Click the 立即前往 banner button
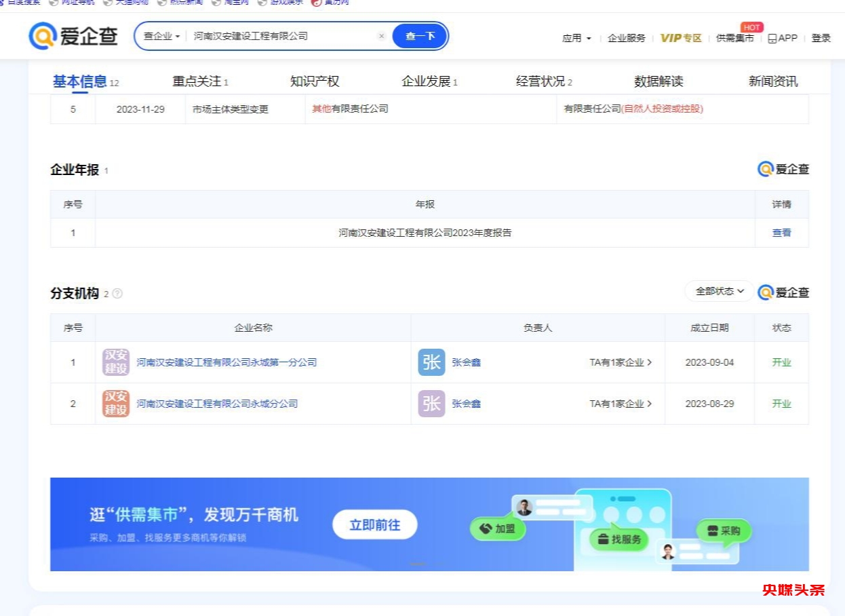This screenshot has width=845, height=616. pyautogui.click(x=374, y=524)
